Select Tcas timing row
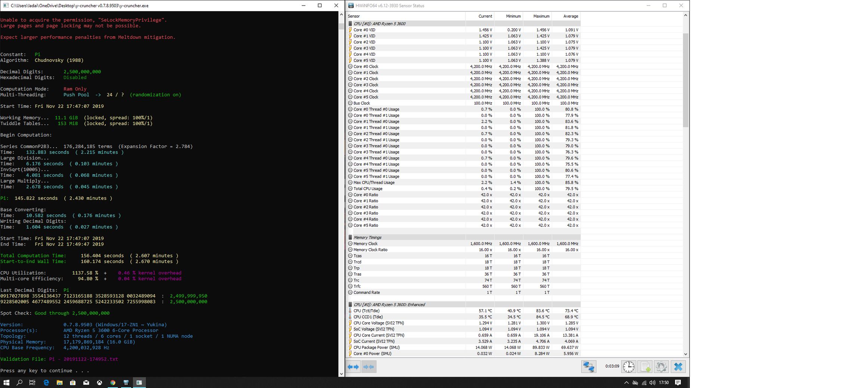Image resolution: width=868 pixels, height=388 pixels. [x=464, y=256]
